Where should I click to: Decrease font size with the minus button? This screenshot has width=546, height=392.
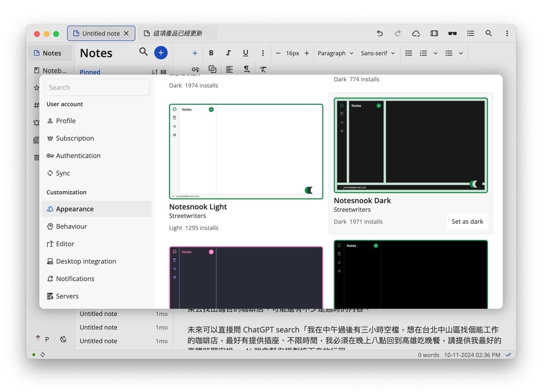[x=278, y=53]
